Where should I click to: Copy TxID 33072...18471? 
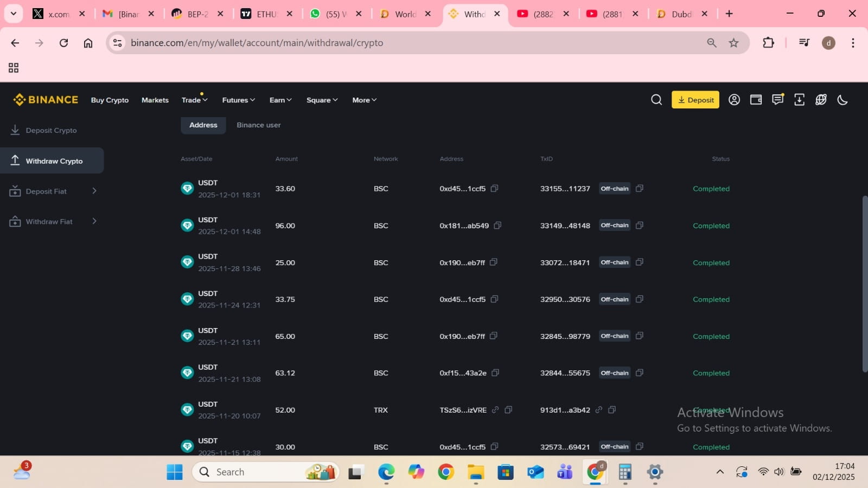coord(640,262)
